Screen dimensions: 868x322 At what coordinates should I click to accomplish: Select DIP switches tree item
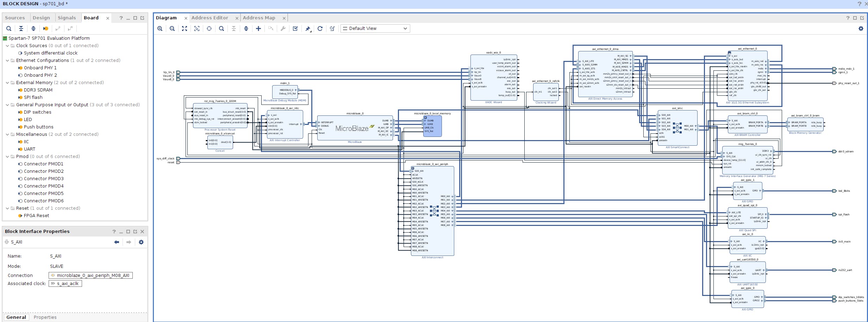(38, 112)
